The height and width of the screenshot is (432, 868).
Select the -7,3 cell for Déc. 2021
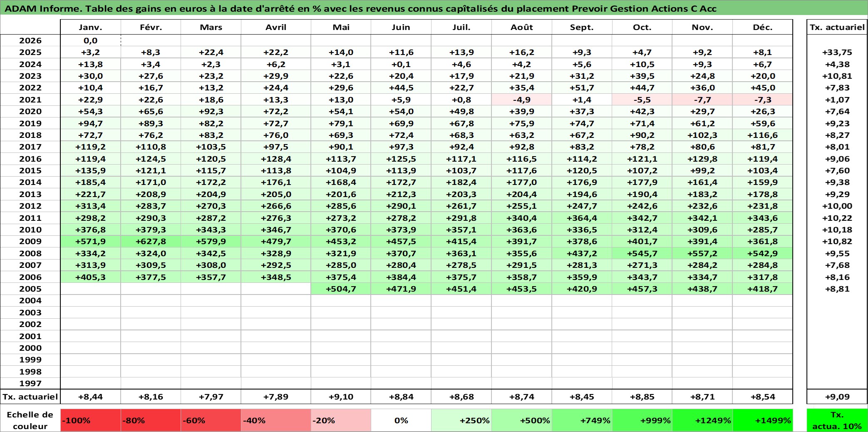click(x=763, y=100)
